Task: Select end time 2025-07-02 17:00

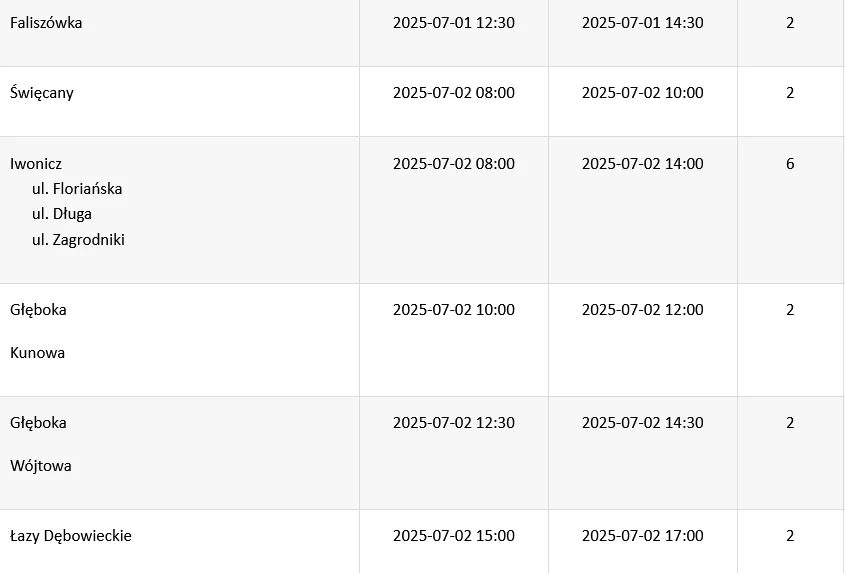Action: [x=643, y=536]
